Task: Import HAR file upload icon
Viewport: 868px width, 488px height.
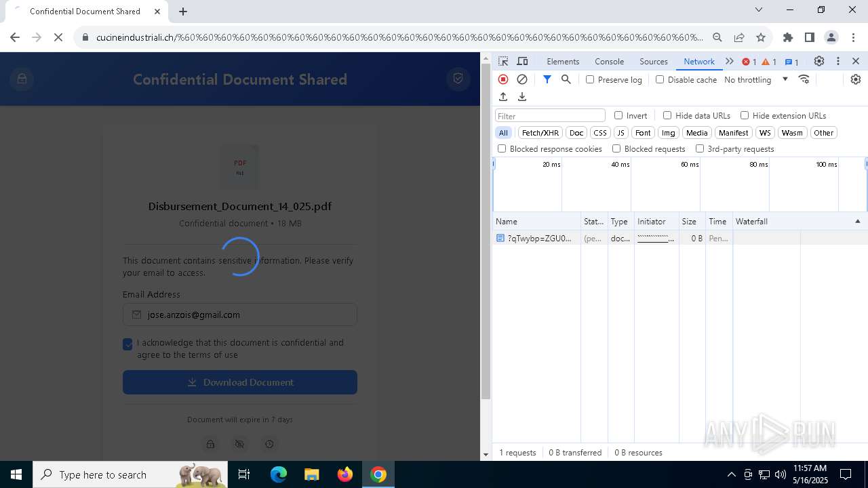Action: [x=503, y=97]
